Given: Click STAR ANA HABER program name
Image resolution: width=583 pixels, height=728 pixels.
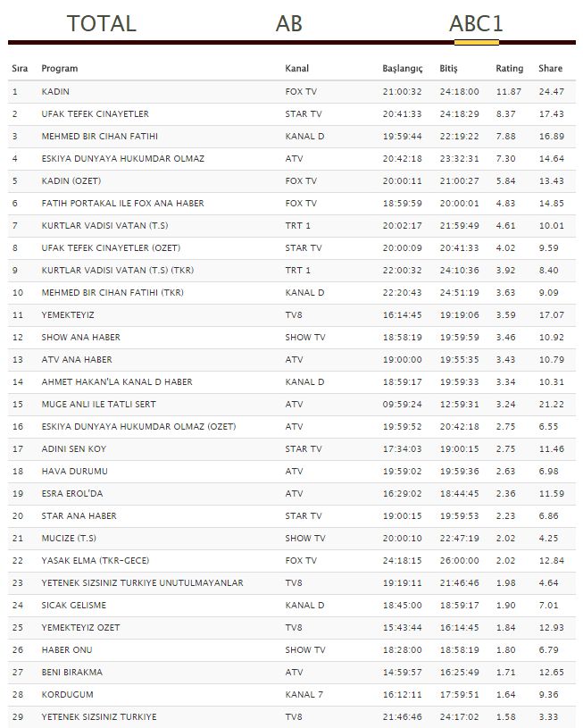Looking at the screenshot, I should coord(79,515).
